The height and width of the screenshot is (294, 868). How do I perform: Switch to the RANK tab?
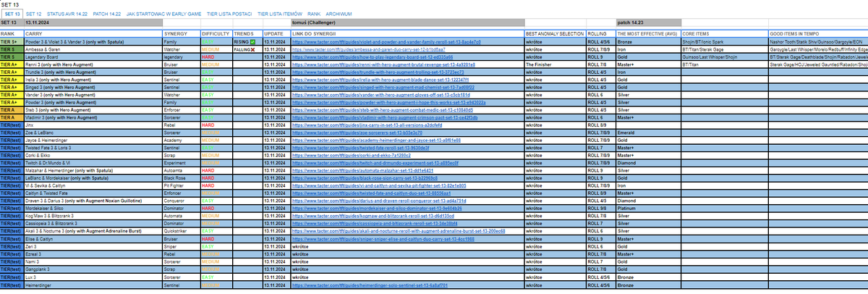[x=313, y=14]
